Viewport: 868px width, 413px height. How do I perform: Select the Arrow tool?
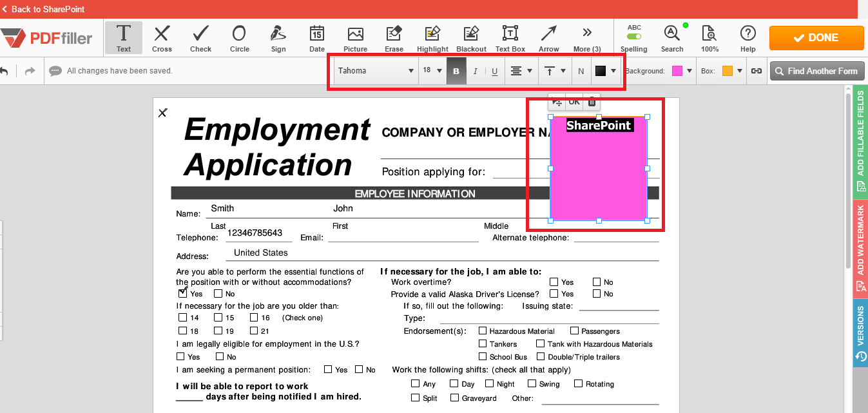(x=549, y=37)
